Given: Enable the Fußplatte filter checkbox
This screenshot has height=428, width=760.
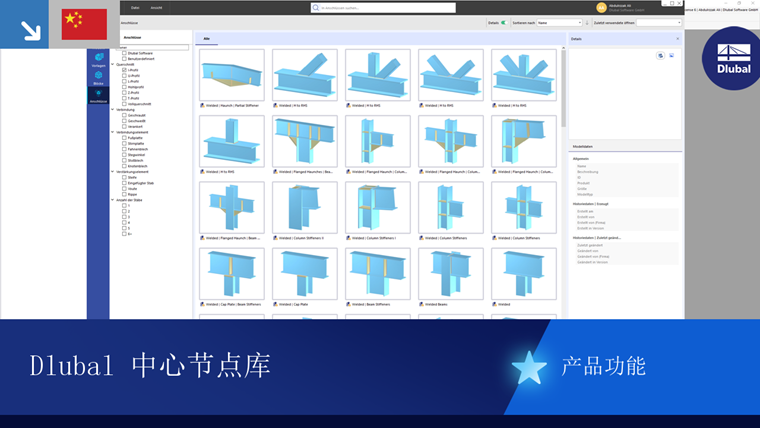Looking at the screenshot, I should (x=124, y=138).
